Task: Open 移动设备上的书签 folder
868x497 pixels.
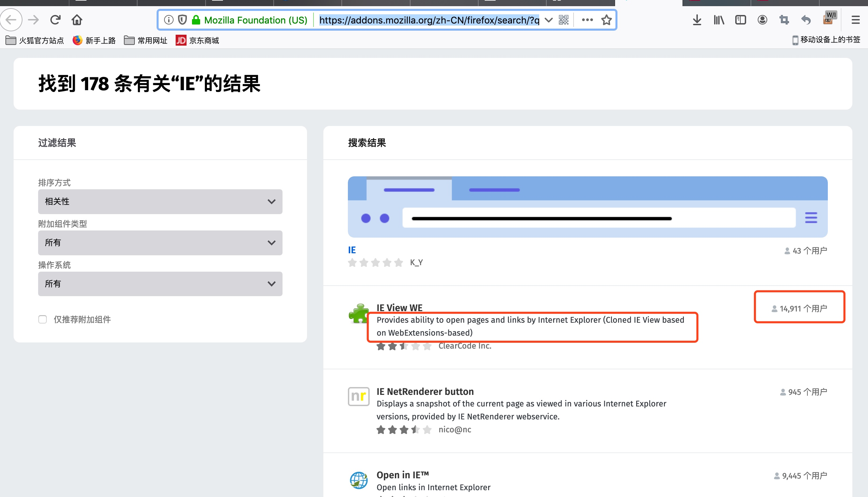Action: tap(826, 39)
